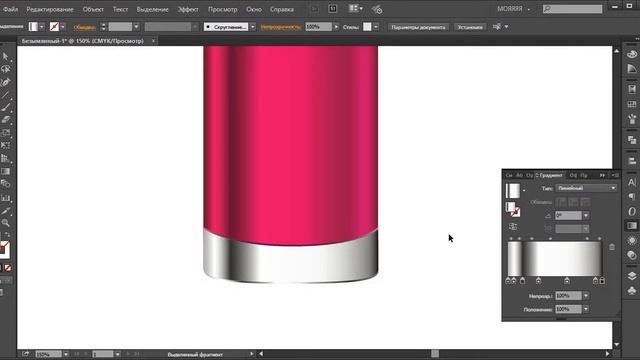This screenshot has height=360, width=640.
Task: Click the None fill icon in toolbox
Action: (8, 268)
